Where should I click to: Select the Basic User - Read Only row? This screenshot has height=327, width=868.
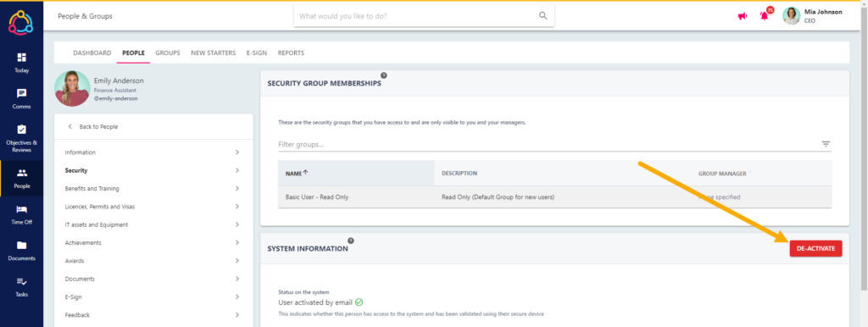554,197
